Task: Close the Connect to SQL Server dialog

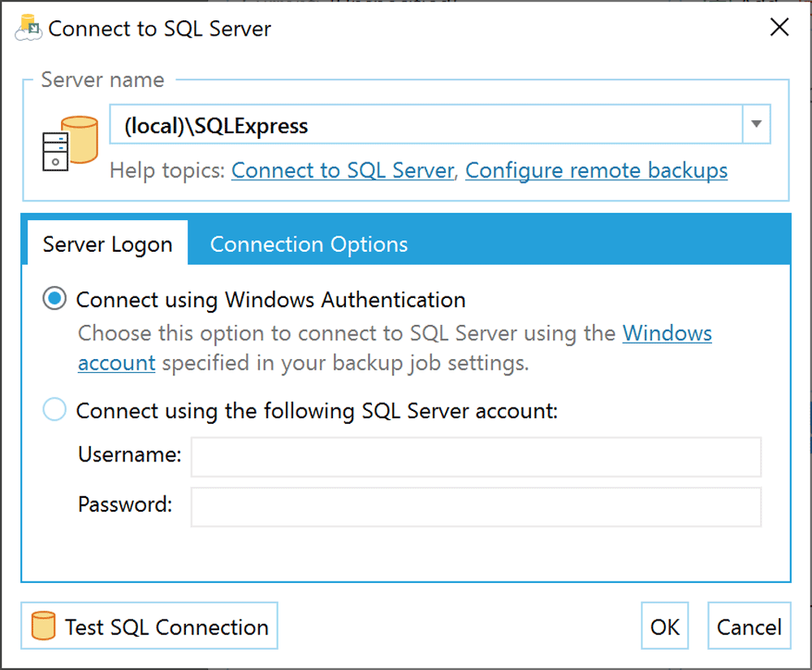Action: pos(779,27)
